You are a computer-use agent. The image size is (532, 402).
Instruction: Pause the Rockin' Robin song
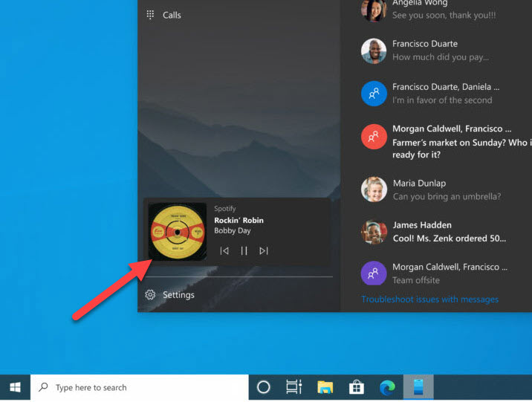pos(244,251)
